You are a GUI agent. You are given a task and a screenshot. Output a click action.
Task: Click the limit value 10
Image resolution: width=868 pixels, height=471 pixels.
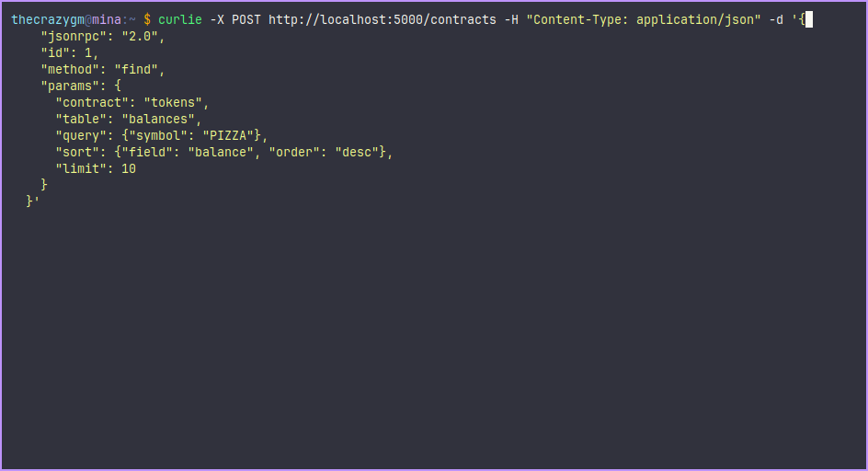pyautogui.click(x=128, y=168)
